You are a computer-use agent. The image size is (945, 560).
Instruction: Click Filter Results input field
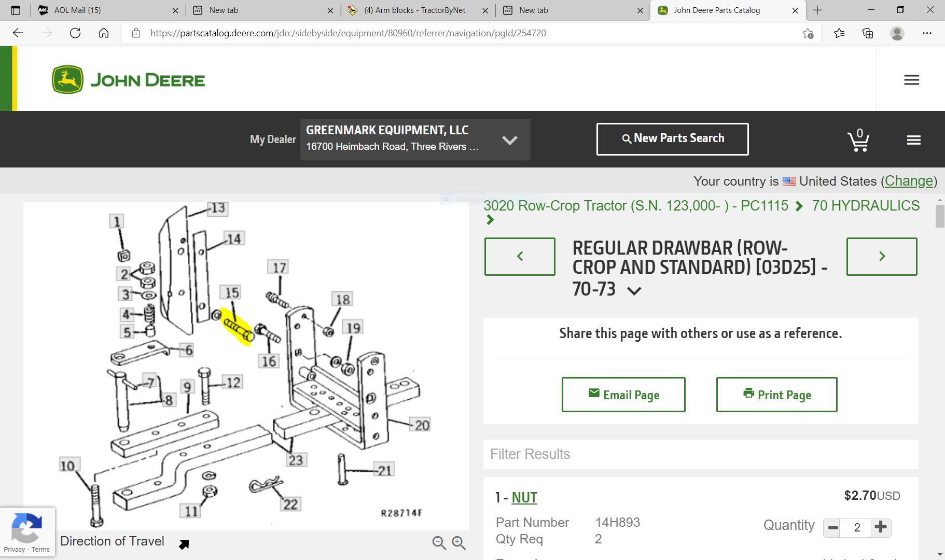[701, 454]
